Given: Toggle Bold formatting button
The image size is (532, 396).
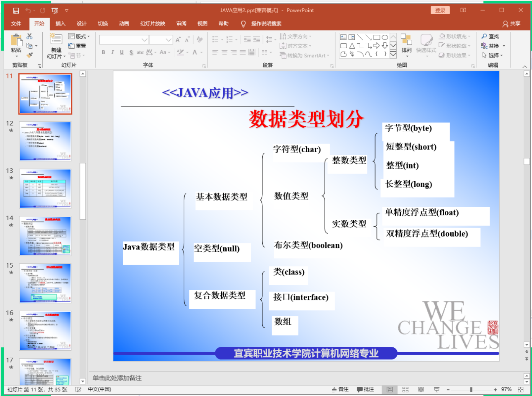Looking at the screenshot, I should (103, 52).
